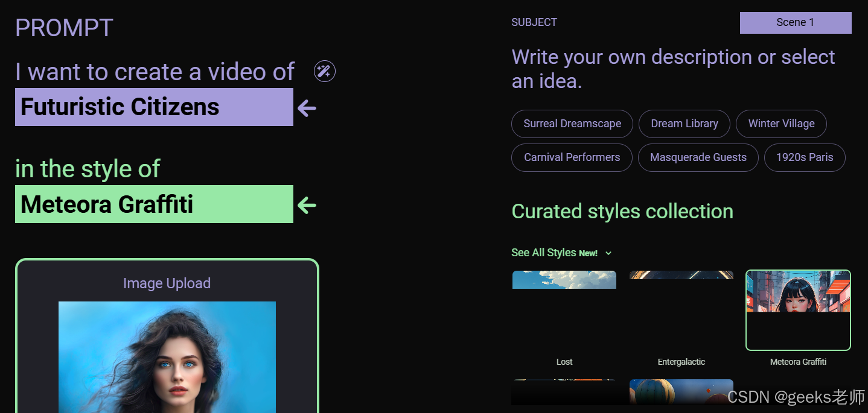
Task: Choose the Dream Library idea
Action: pyautogui.click(x=685, y=124)
